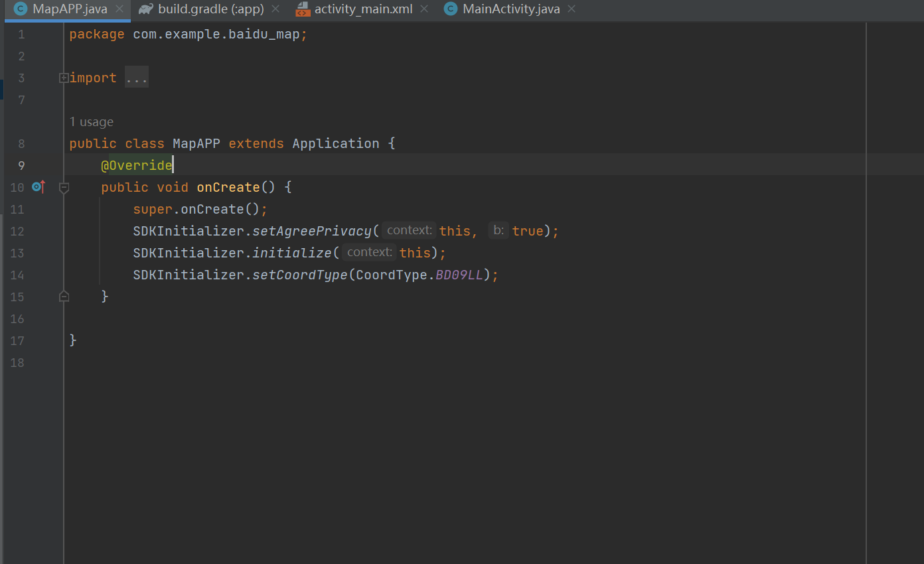Click the setCoordType method call

[x=300, y=275]
